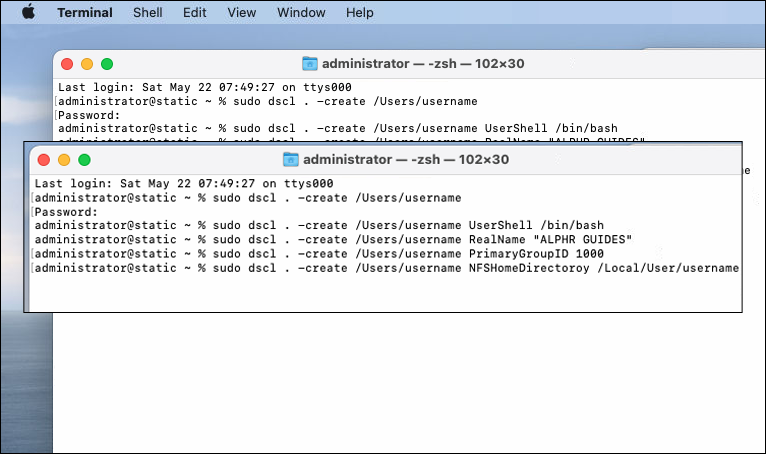
Task: Minimize the back Terminal window with the yellow button
Action: pos(87,64)
